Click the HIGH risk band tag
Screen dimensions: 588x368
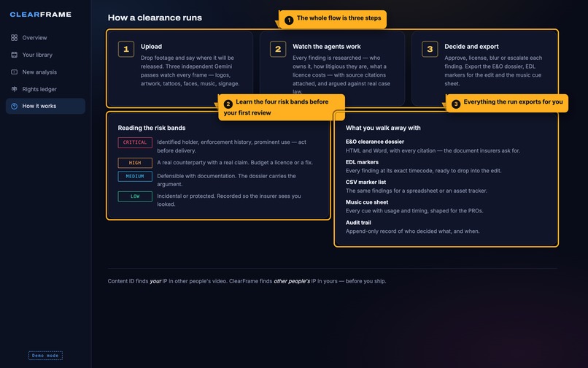135,163
